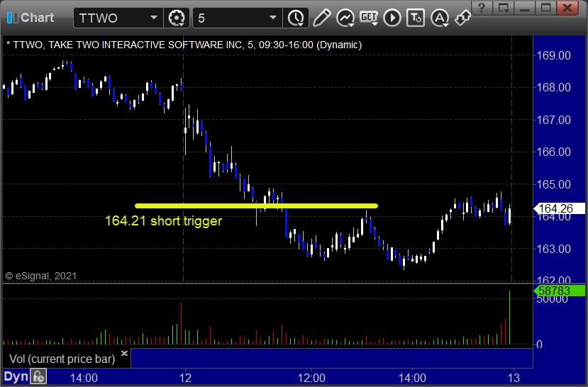The height and width of the screenshot is (387, 588).
Task: Open the symbol settings gear icon
Action: pyautogui.click(x=176, y=18)
